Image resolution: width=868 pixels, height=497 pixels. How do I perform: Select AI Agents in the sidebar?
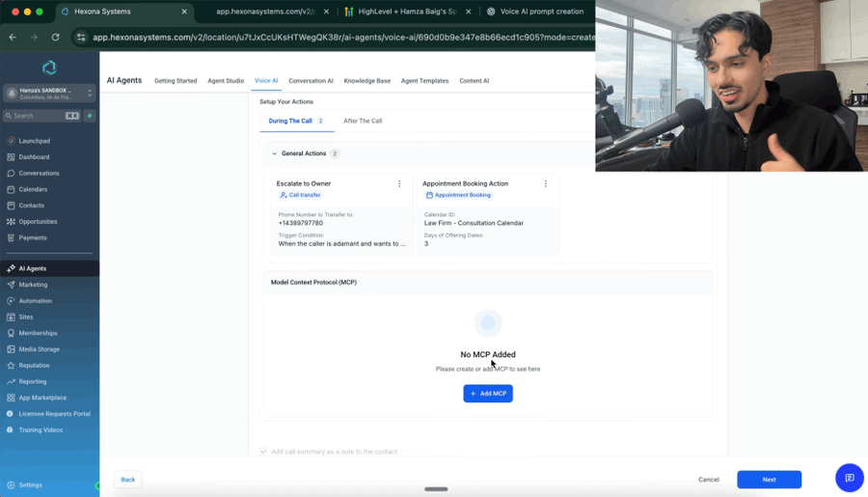(49, 268)
